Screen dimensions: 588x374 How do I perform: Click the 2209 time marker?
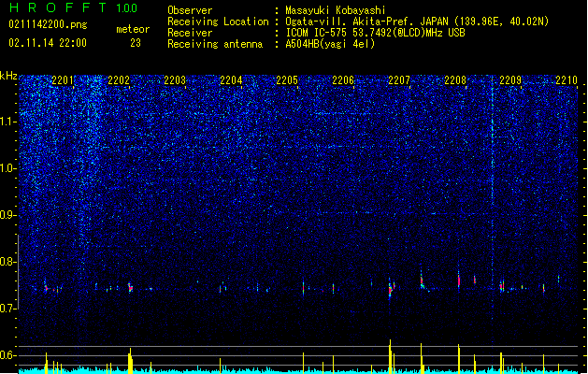click(x=510, y=80)
